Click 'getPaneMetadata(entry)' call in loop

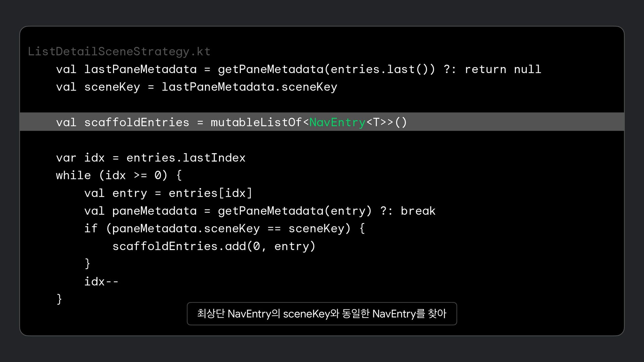(x=295, y=211)
